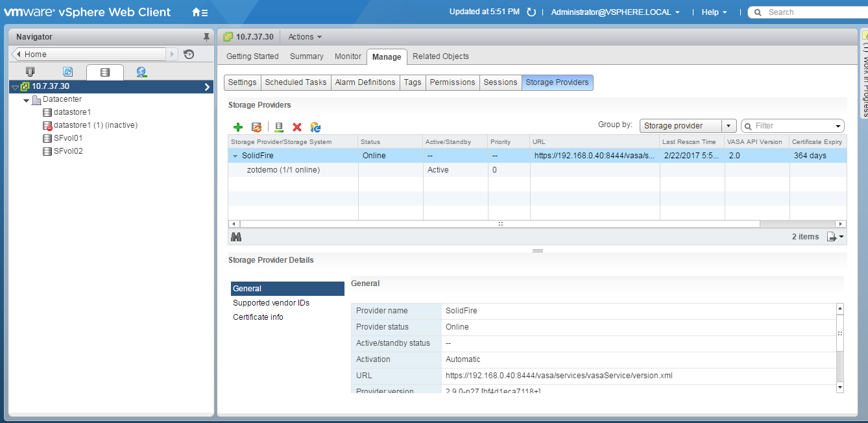Go back to Home in the Navigator

point(89,54)
